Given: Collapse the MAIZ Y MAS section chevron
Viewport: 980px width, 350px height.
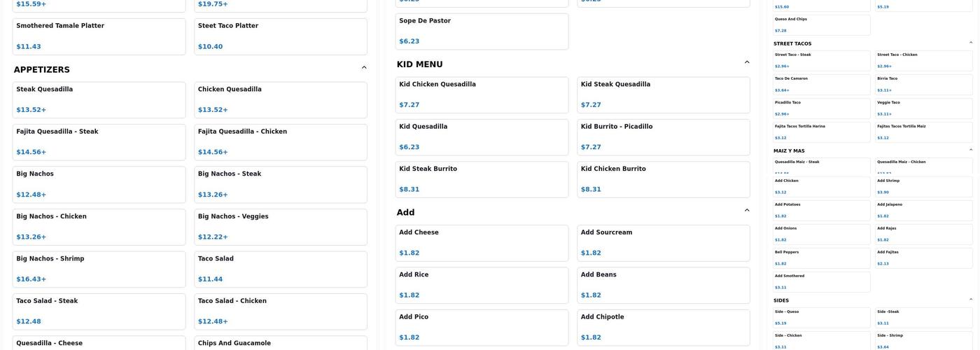Looking at the screenshot, I should tap(971, 150).
